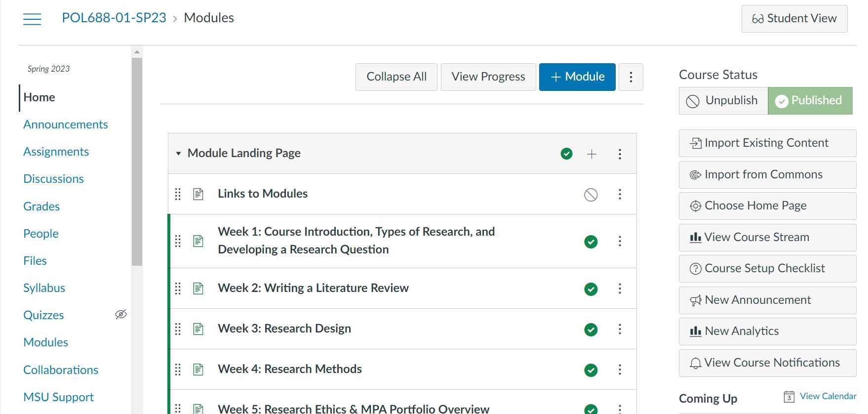Open the POL688-01-SP23 breadcrumb link

point(114,18)
